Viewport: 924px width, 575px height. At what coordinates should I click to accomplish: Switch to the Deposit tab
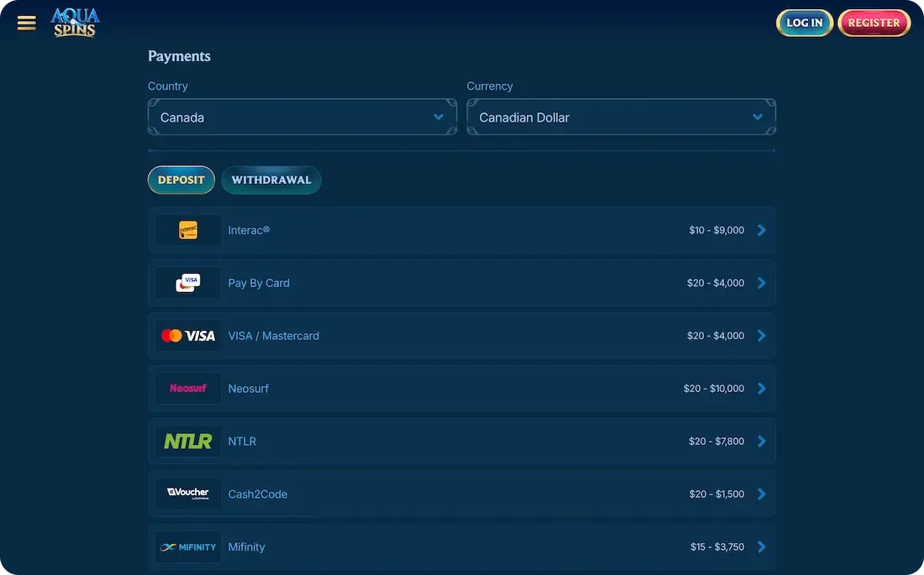coord(181,180)
